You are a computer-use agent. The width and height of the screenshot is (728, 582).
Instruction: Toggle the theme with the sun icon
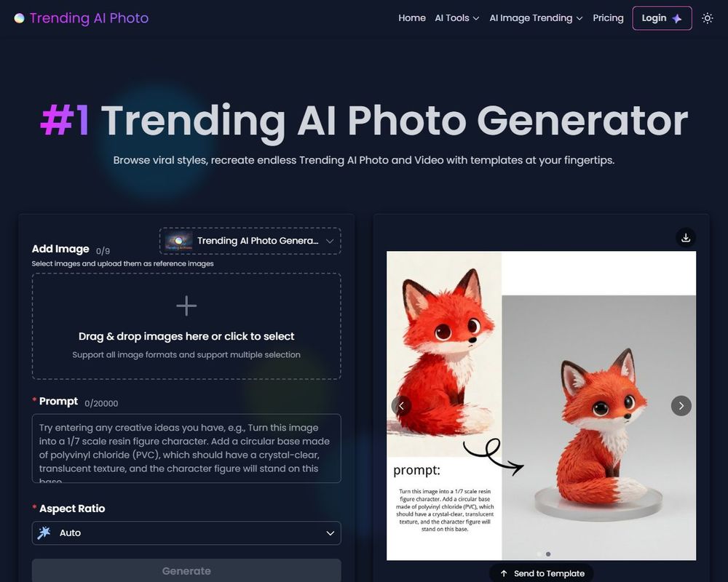click(707, 18)
